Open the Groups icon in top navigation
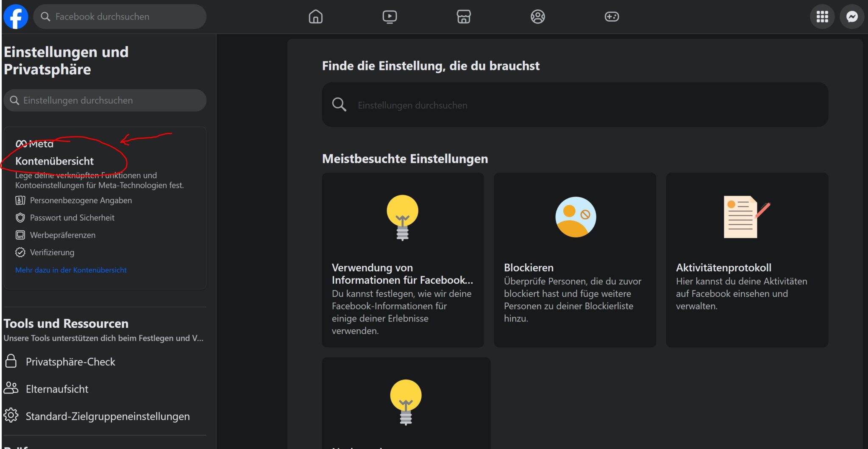 pos(537,17)
